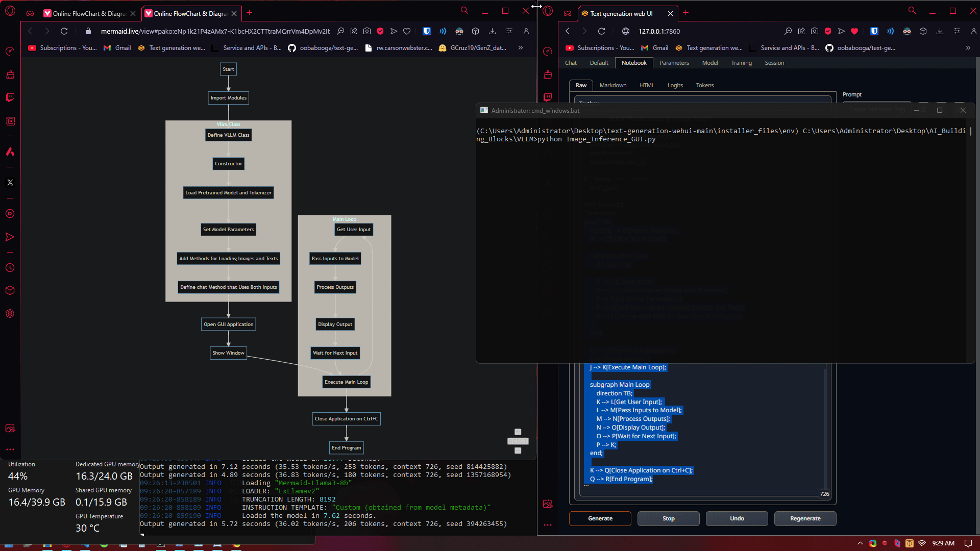The image size is (980, 551).
Task: Click red ad-blocker shield in left window address bar
Action: coord(380,31)
